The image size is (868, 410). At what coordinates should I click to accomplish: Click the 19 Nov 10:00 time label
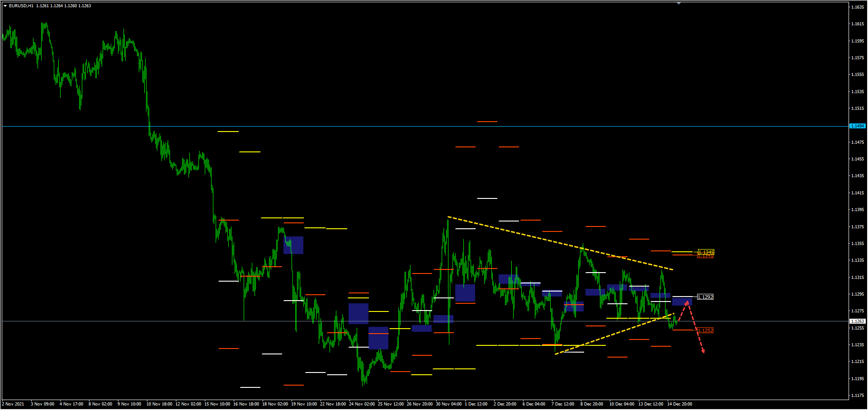[304, 404]
